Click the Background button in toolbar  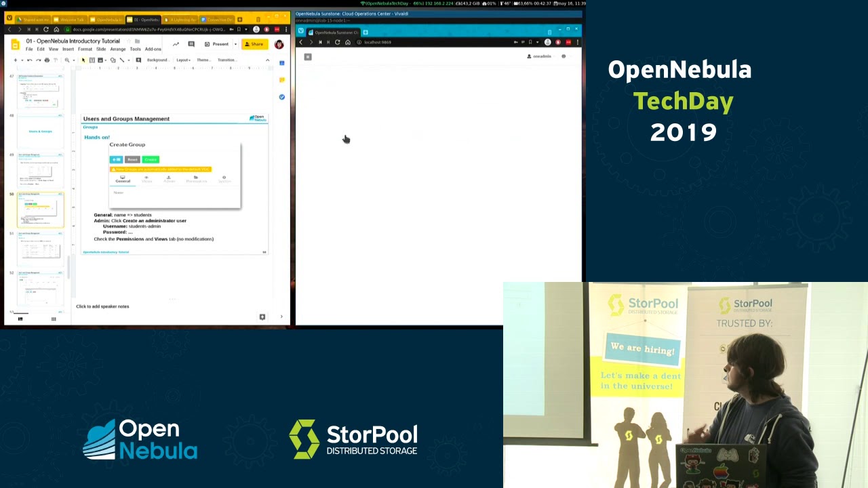click(157, 60)
